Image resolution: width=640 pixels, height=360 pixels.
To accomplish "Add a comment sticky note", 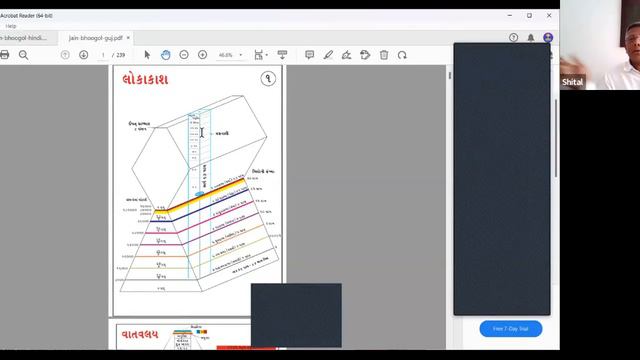I will click(x=309, y=55).
